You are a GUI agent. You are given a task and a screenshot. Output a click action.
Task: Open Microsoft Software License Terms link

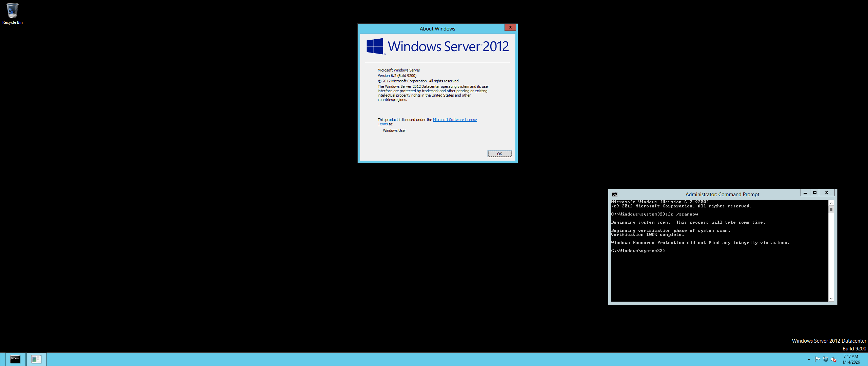pyautogui.click(x=455, y=120)
